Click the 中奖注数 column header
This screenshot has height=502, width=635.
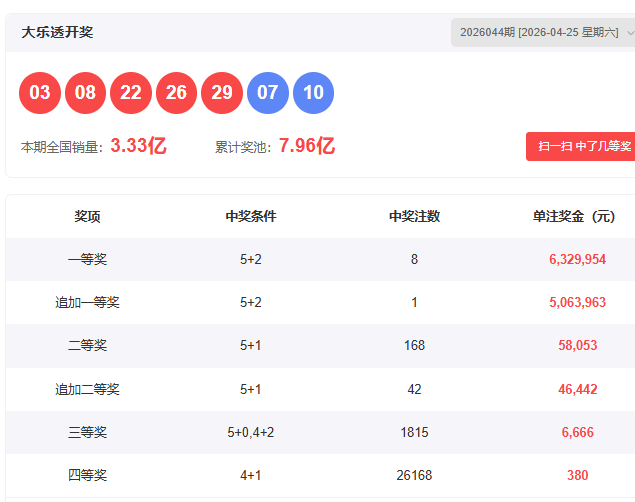click(414, 216)
